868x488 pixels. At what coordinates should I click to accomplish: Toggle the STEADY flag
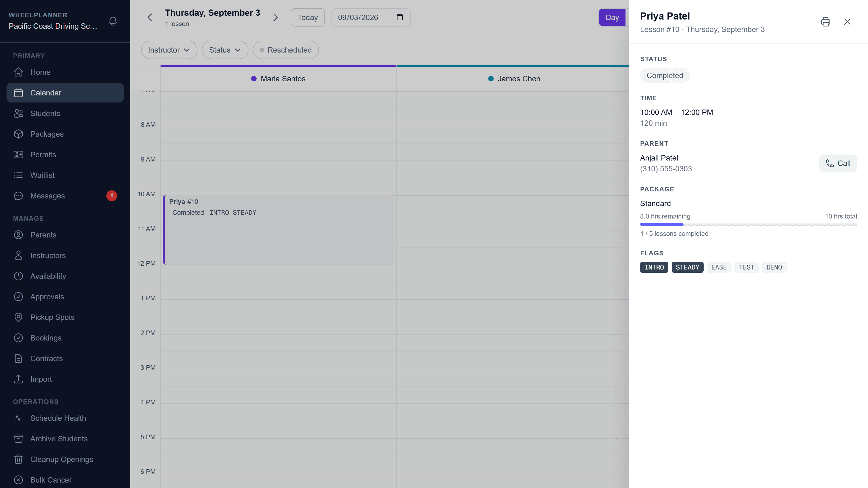pyautogui.click(x=687, y=267)
